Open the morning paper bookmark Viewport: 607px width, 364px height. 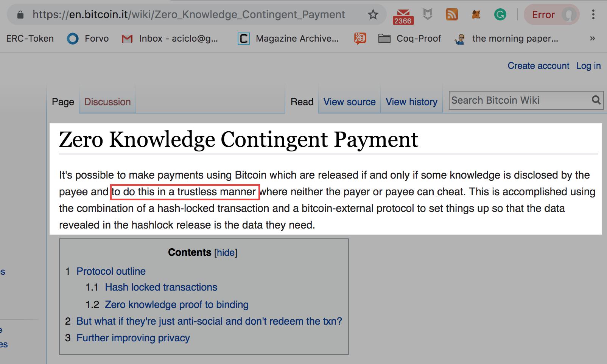coord(506,39)
